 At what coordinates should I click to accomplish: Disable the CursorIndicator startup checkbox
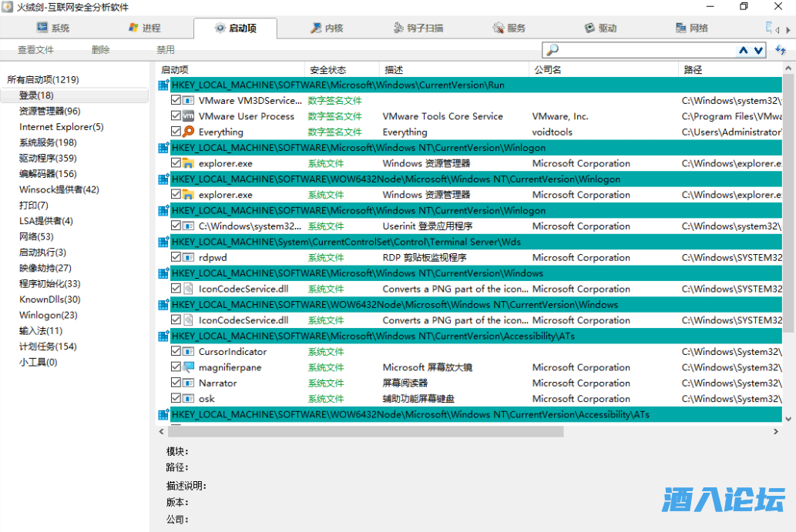click(176, 352)
